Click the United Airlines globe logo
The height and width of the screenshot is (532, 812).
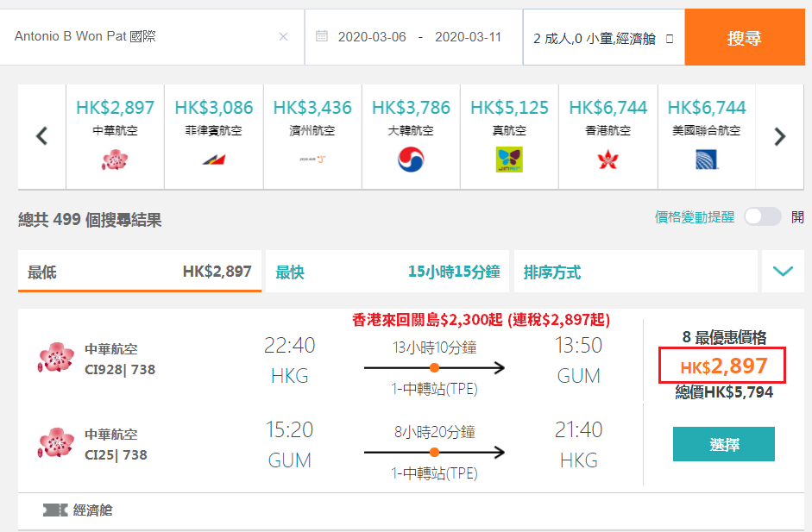click(x=707, y=160)
